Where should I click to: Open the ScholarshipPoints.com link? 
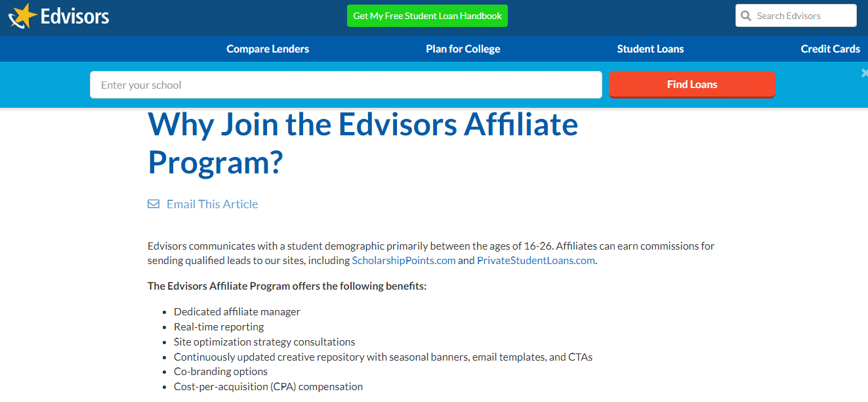(403, 260)
